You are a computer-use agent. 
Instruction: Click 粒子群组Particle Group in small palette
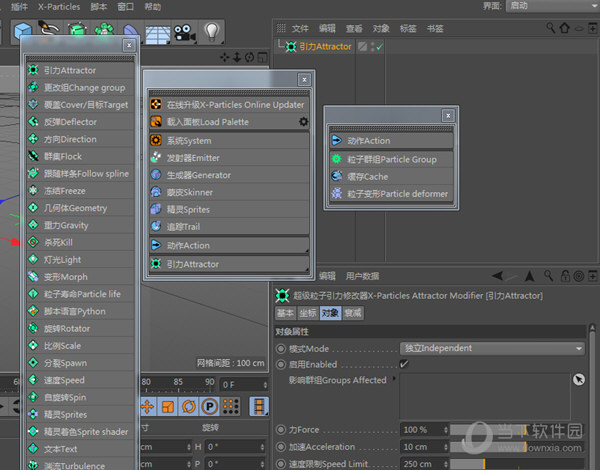[391, 159]
